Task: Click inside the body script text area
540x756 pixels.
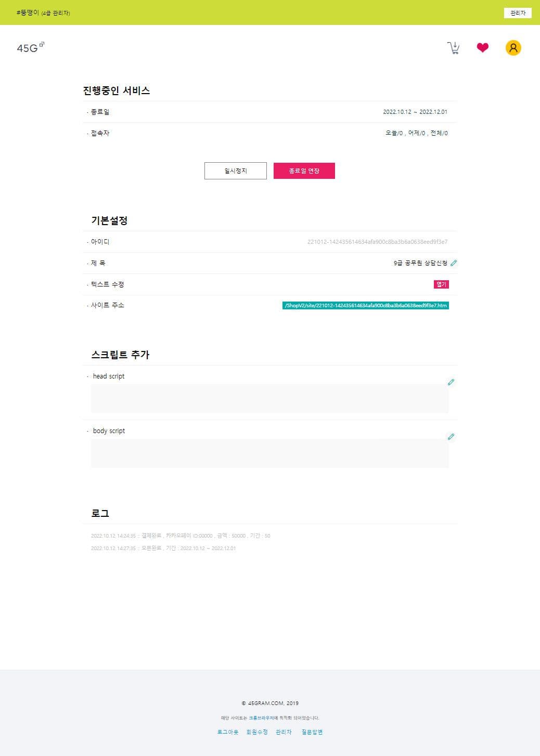Action: coord(269,453)
